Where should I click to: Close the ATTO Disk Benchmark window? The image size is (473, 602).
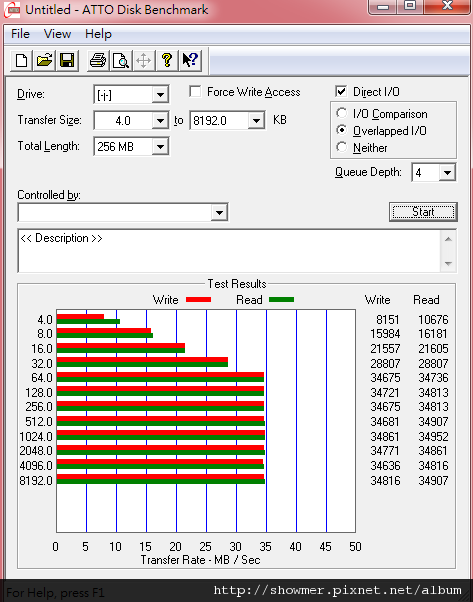click(x=447, y=6)
